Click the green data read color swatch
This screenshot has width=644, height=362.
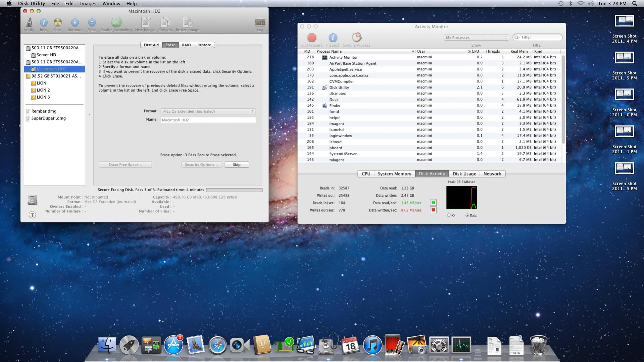[433, 203]
